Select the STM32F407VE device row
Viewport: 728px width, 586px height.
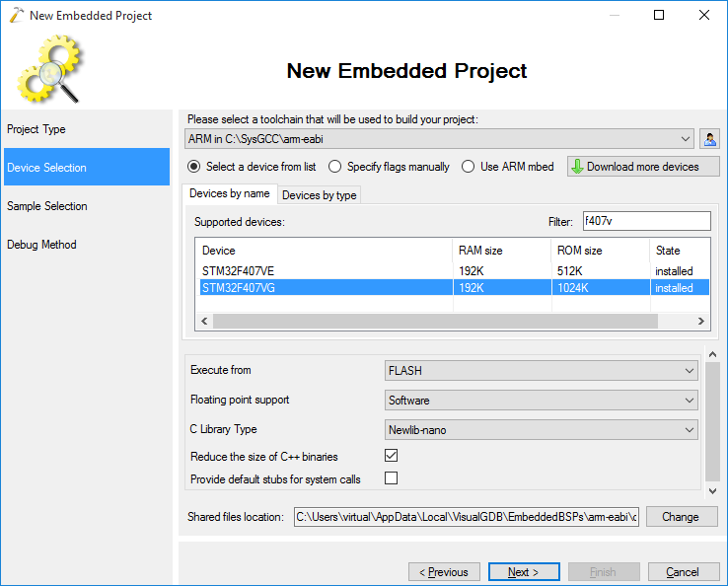coord(454,270)
